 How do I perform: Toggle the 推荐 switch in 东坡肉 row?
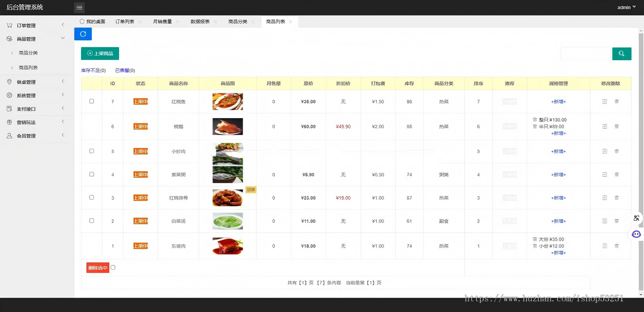pos(509,246)
